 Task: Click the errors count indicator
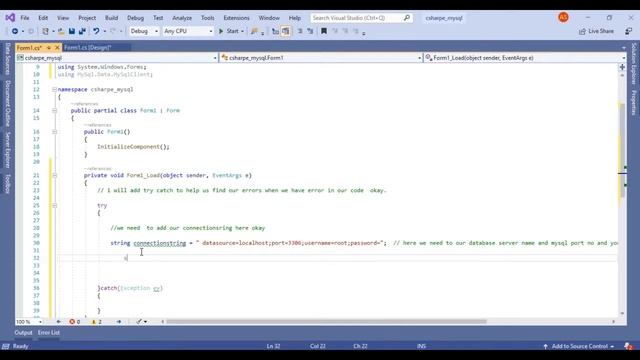[x=75, y=322]
